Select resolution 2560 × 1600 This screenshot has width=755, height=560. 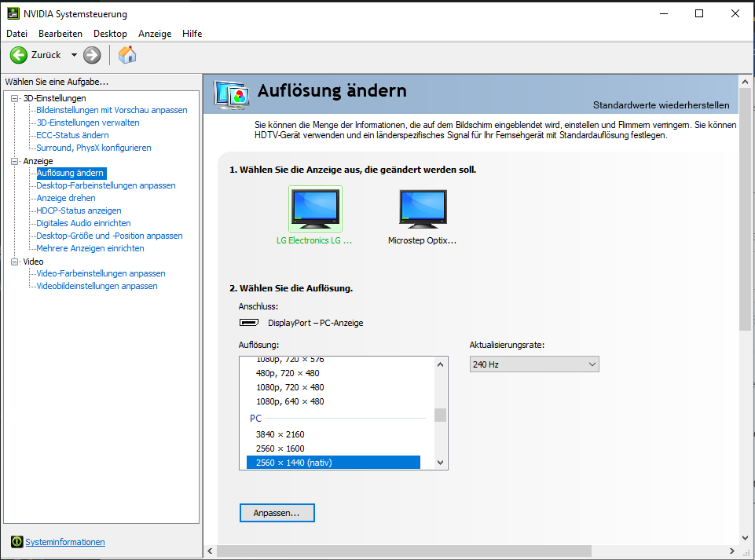click(333, 448)
